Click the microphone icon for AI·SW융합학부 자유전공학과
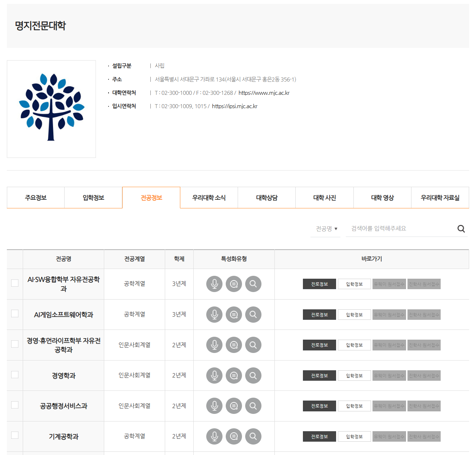 click(214, 284)
